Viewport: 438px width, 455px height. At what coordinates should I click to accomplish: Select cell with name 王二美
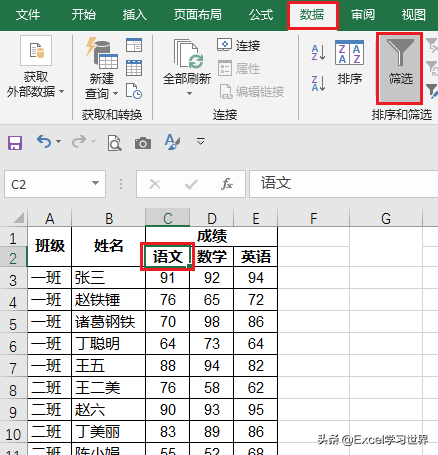pos(109,387)
